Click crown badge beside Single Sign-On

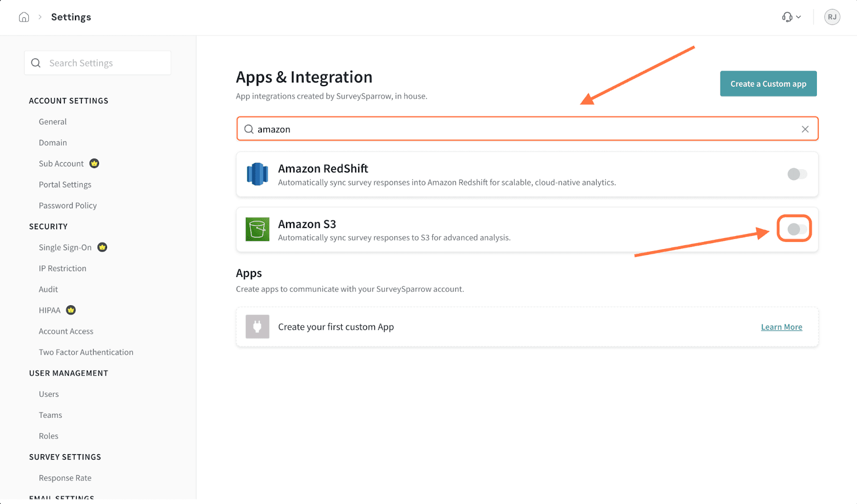tap(102, 247)
